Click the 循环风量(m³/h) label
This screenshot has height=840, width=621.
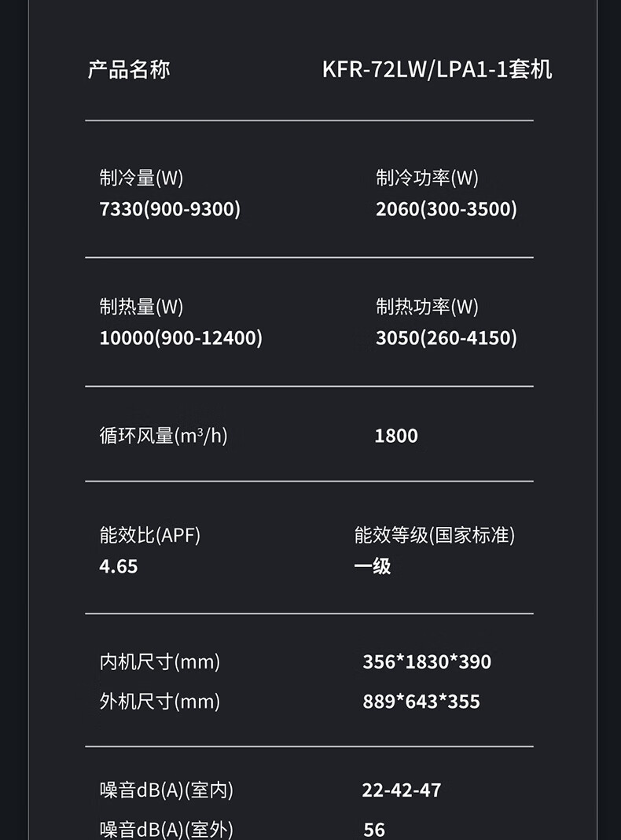[164, 436]
